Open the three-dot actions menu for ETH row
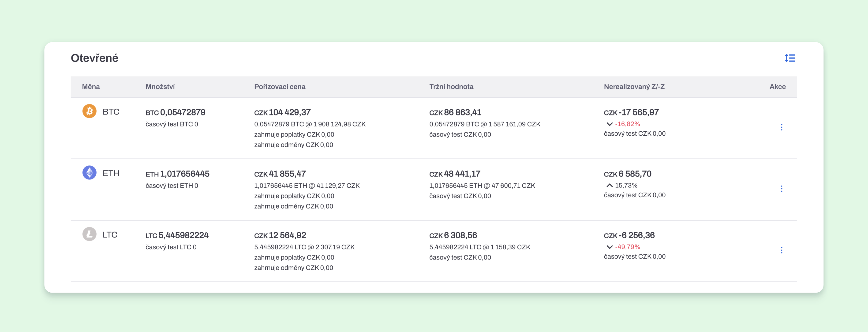The image size is (868, 332). pyautogui.click(x=781, y=189)
